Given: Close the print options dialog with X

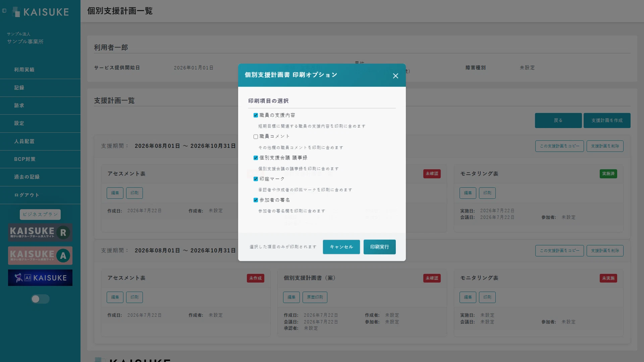Looking at the screenshot, I should point(395,76).
